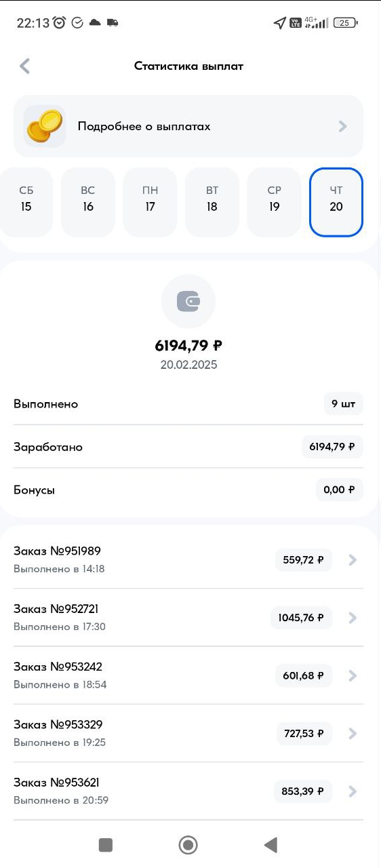Screen dimensions: 381x868
Task: Open order №953621 completed at 20:59
Action: [x=188, y=791]
